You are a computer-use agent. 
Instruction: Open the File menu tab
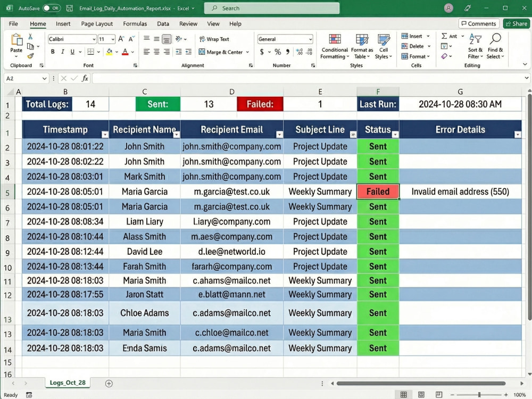pyautogui.click(x=14, y=24)
